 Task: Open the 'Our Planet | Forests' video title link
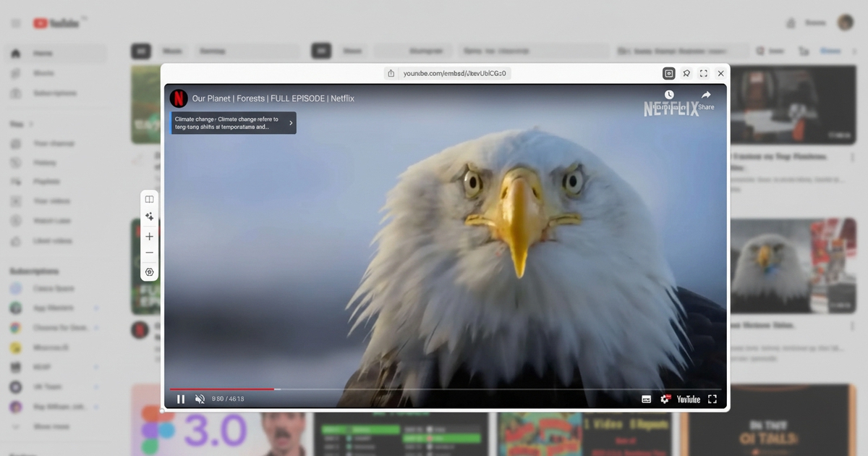[273, 98]
